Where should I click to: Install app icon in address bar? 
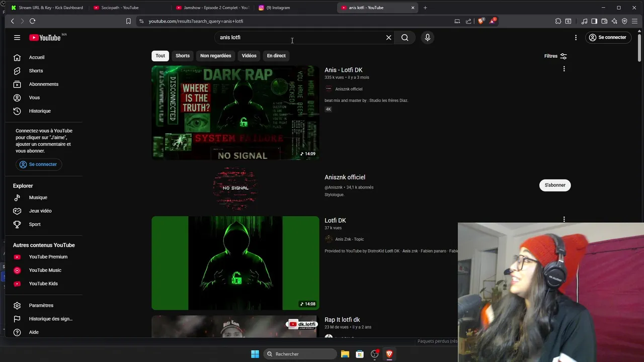pos(457,21)
